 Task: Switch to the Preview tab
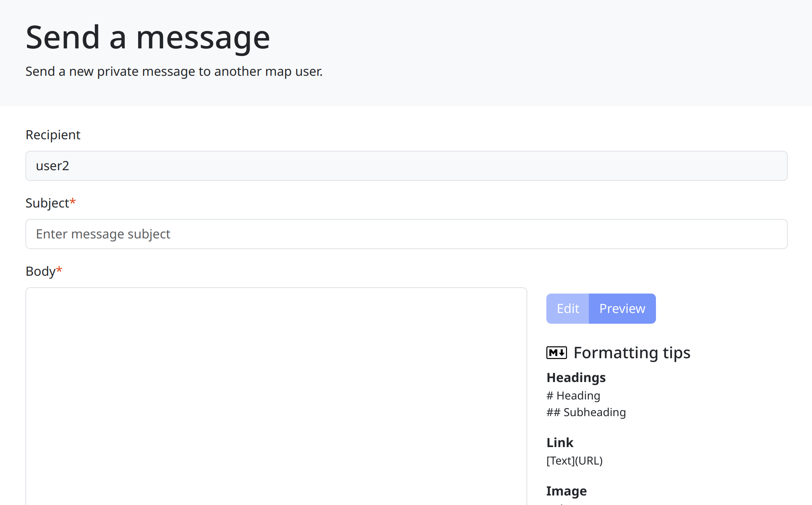pyautogui.click(x=622, y=309)
